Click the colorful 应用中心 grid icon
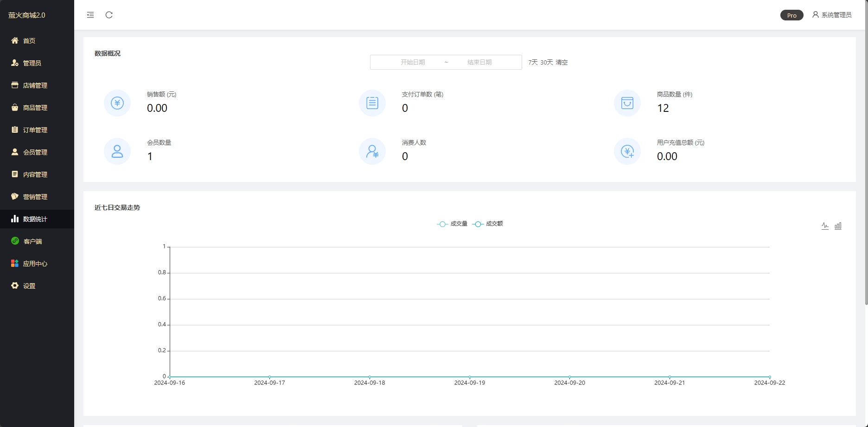 15,263
